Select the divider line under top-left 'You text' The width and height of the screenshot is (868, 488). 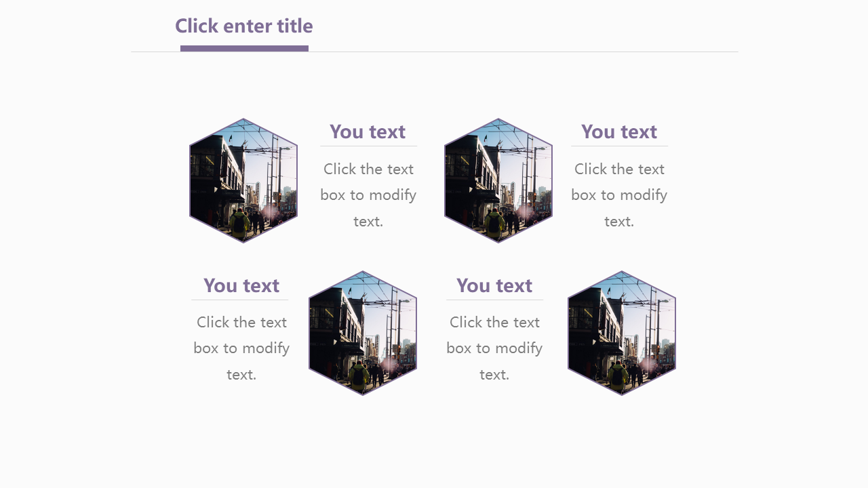[368, 146]
